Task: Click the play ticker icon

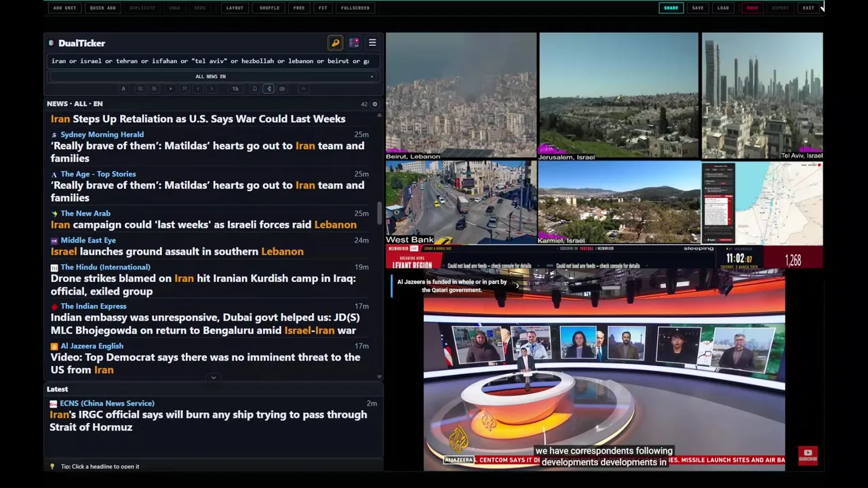Action: coord(170,89)
